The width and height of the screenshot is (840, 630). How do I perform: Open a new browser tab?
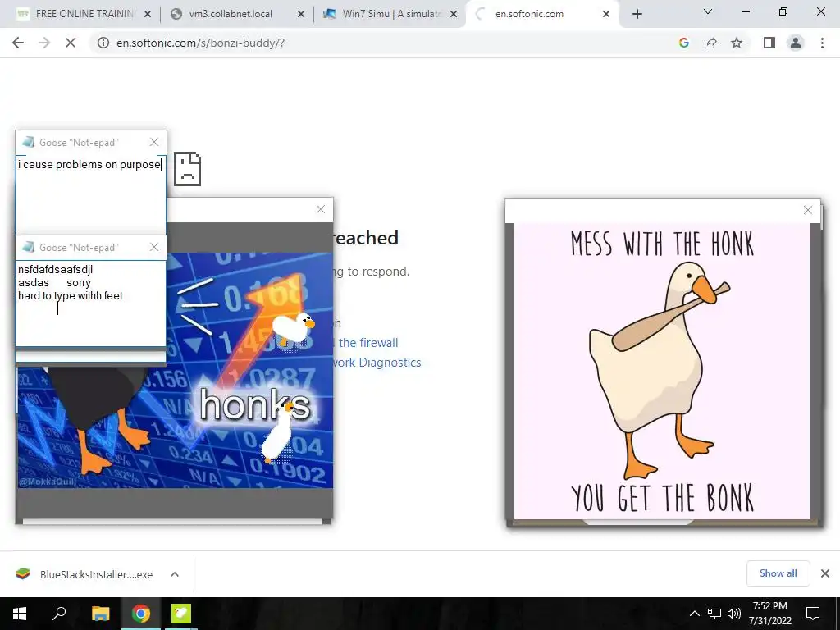pyautogui.click(x=637, y=14)
